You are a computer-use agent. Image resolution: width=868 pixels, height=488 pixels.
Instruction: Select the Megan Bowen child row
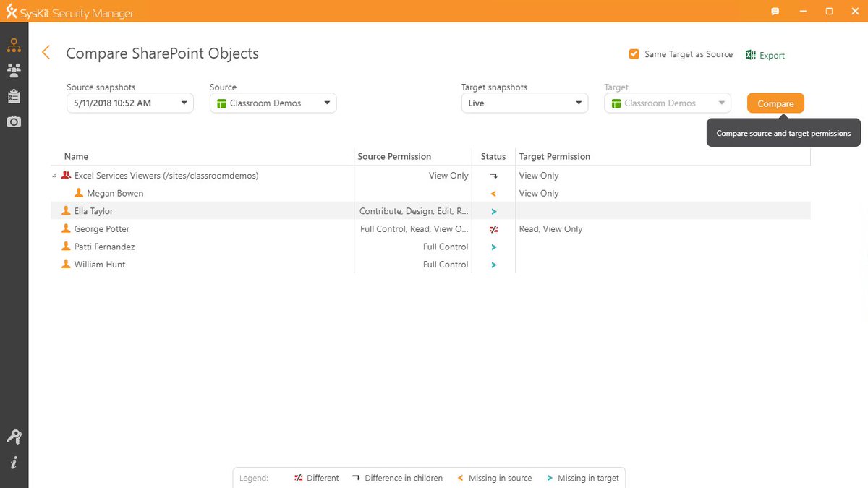pos(115,193)
